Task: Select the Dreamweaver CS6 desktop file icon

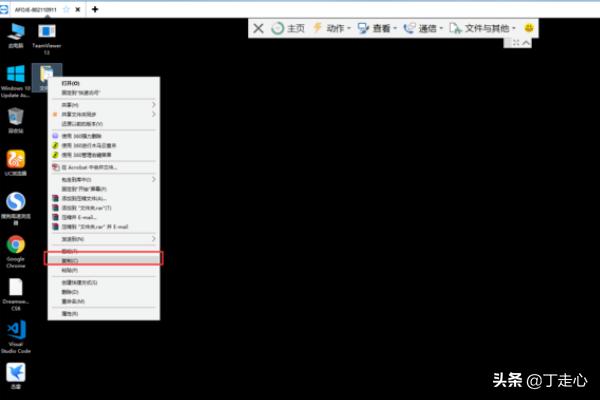Action: 16,289
